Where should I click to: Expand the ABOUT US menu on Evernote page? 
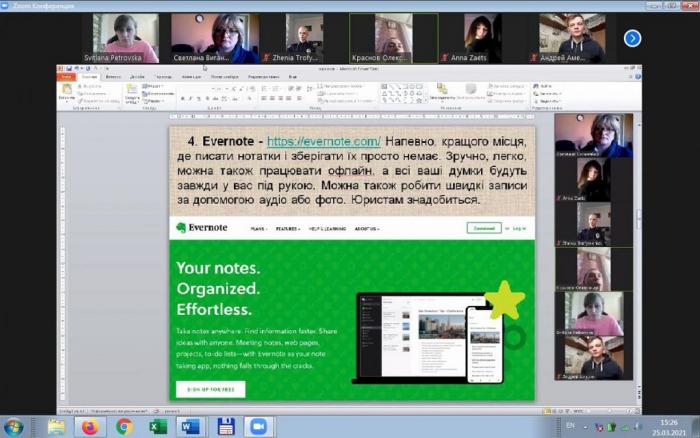[x=366, y=228]
